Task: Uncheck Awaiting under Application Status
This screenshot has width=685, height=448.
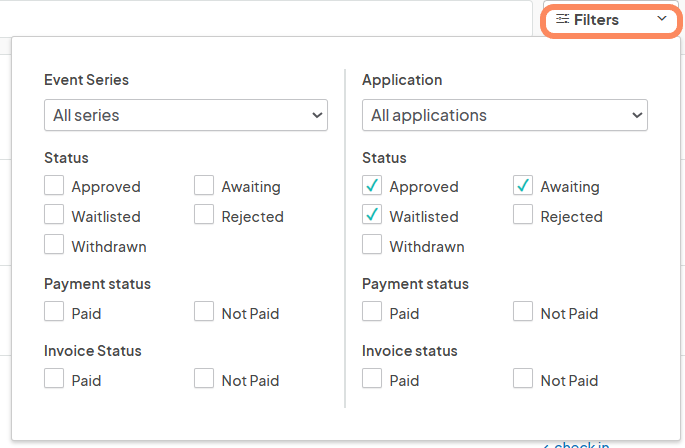Action: (x=523, y=185)
